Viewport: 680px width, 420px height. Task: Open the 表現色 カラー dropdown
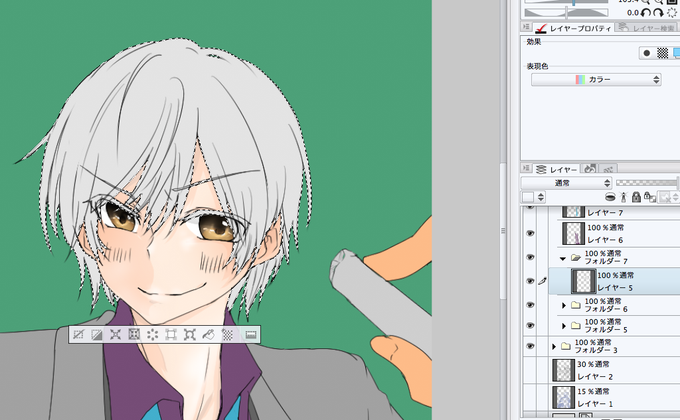(x=596, y=79)
